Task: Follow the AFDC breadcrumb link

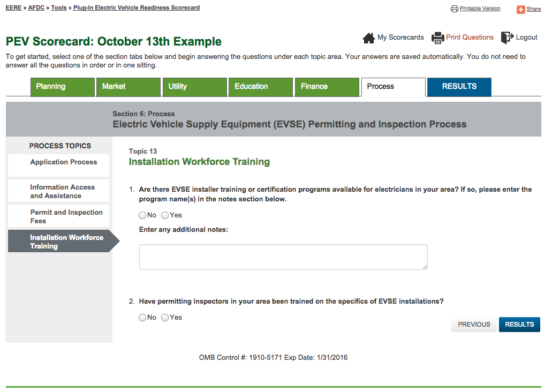Action: pyautogui.click(x=36, y=8)
